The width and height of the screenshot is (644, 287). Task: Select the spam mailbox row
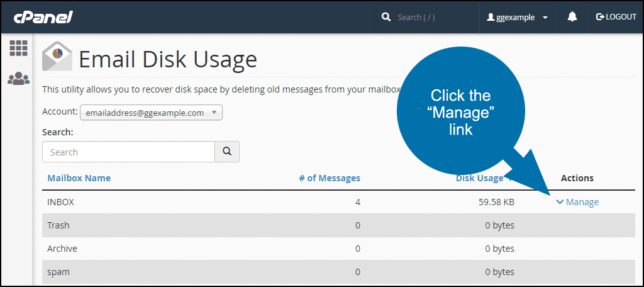[x=338, y=272]
